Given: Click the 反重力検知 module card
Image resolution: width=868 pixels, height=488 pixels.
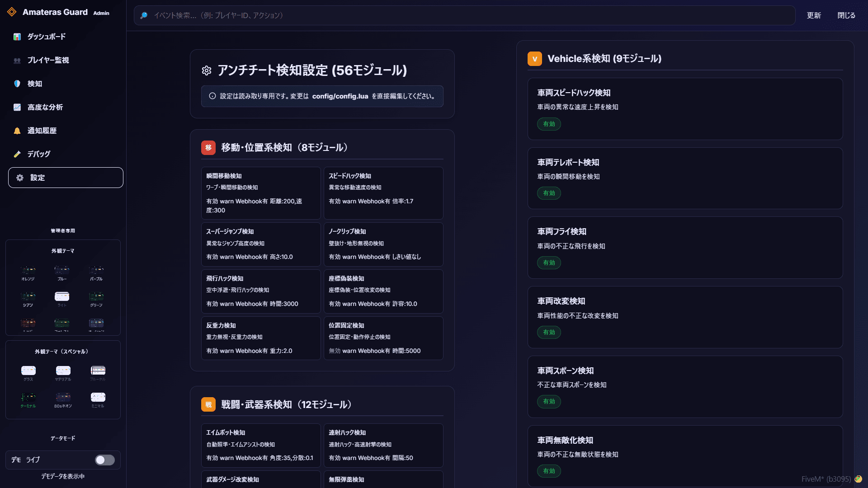Looking at the screenshot, I should [261, 338].
